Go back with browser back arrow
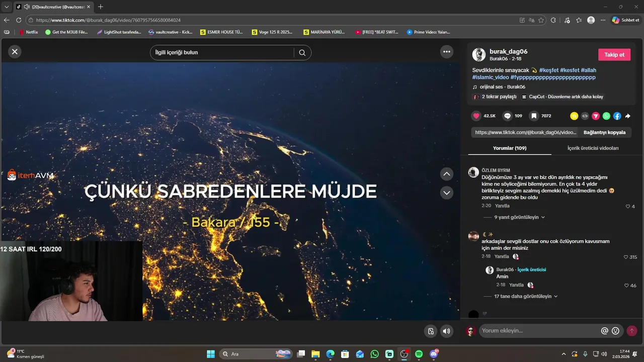 7,20
